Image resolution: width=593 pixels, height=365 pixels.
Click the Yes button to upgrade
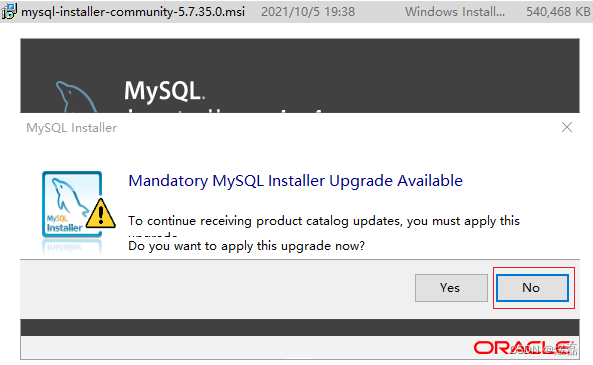pyautogui.click(x=451, y=288)
